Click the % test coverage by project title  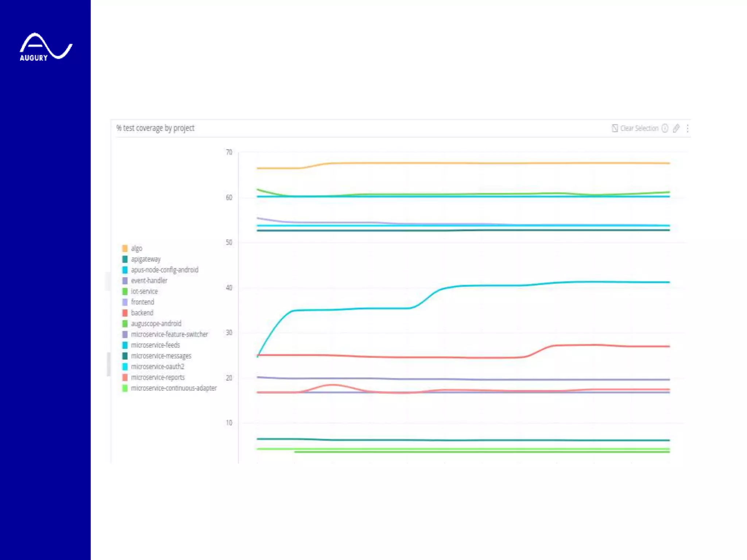click(155, 128)
